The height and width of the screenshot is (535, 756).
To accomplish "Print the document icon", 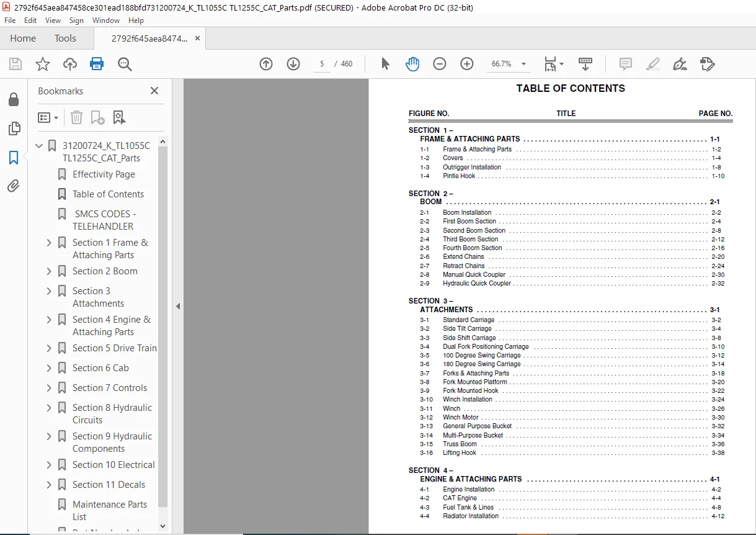I will click(x=97, y=64).
